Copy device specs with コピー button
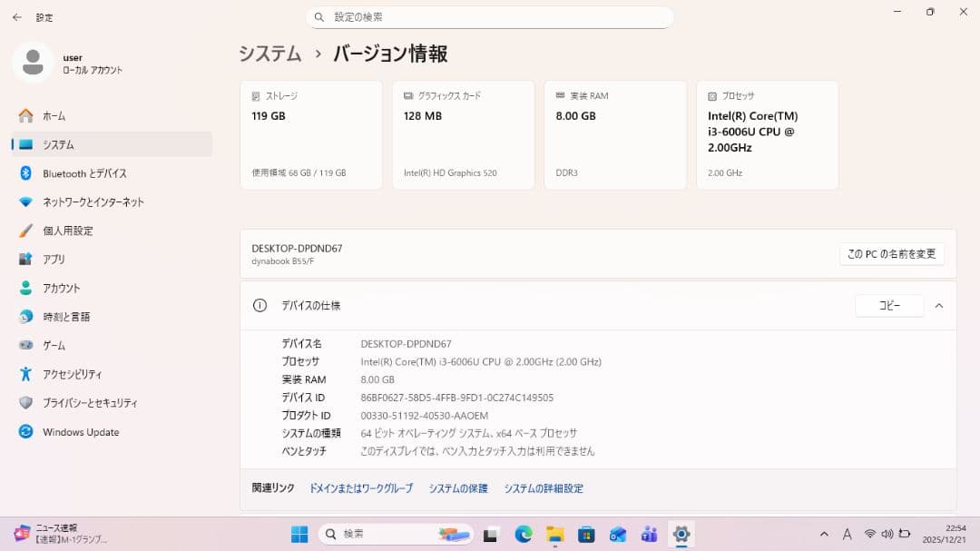980x551 pixels. pos(888,306)
